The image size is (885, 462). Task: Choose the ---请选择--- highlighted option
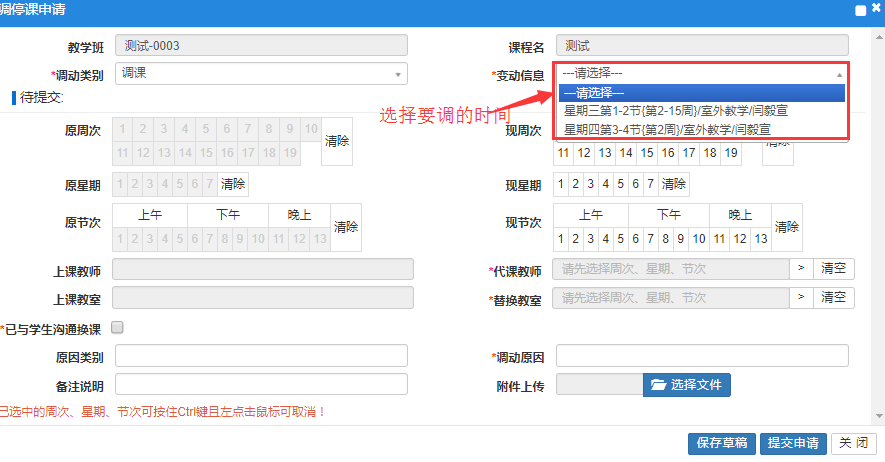(x=700, y=93)
